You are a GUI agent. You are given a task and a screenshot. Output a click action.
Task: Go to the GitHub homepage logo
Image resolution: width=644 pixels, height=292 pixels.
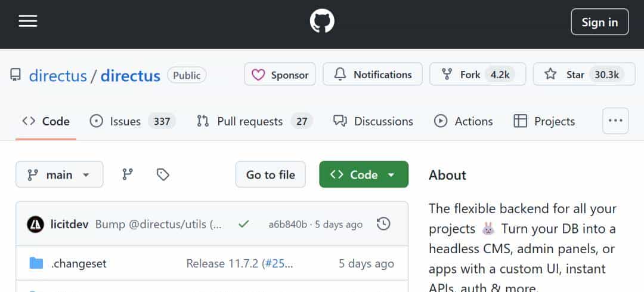(322, 22)
